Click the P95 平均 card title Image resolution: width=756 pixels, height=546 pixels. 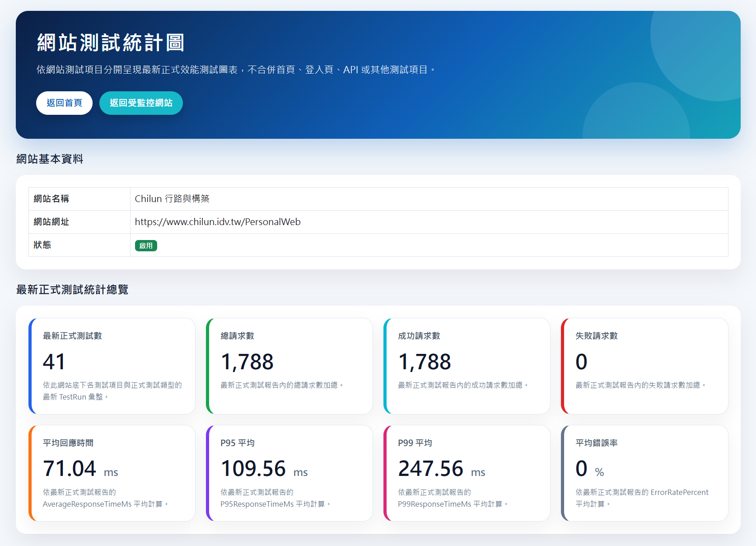238,443
